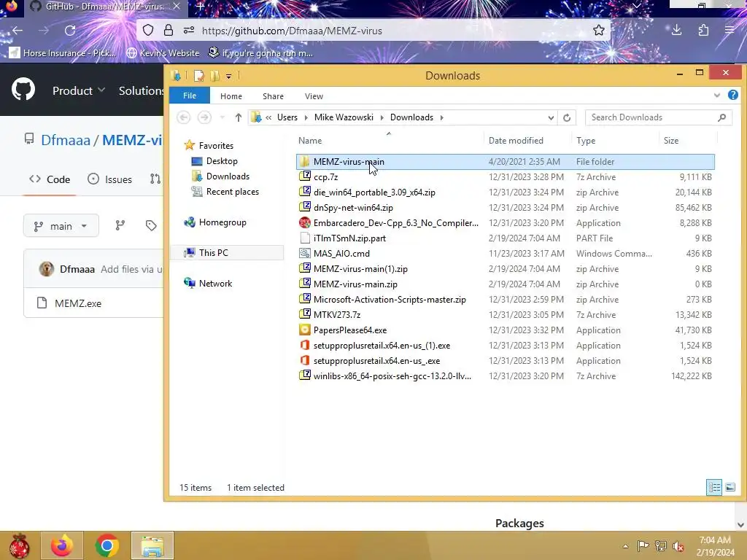Expand breadcrumb arrow after Mike Wazowski
Viewport: 747px width, 560px height.
[x=382, y=117]
